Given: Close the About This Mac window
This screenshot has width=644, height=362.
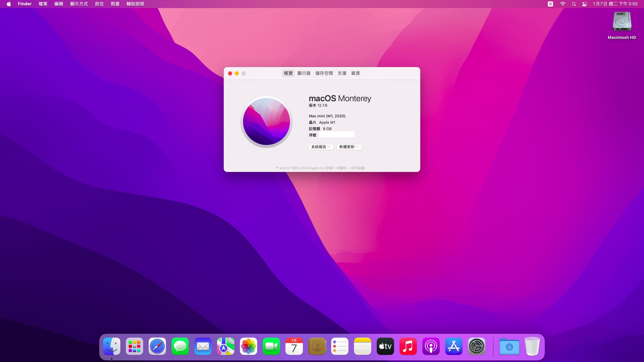Looking at the screenshot, I should (230, 73).
